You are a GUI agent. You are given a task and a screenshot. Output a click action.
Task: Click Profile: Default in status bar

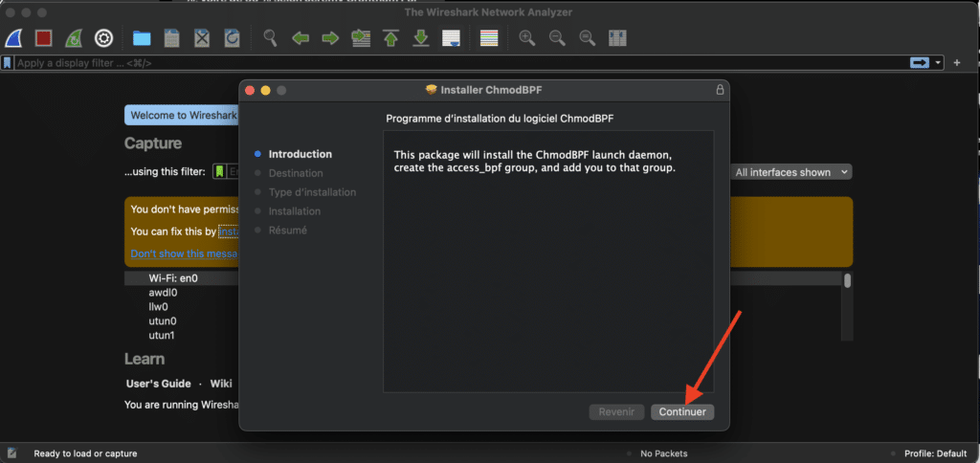coord(936,453)
